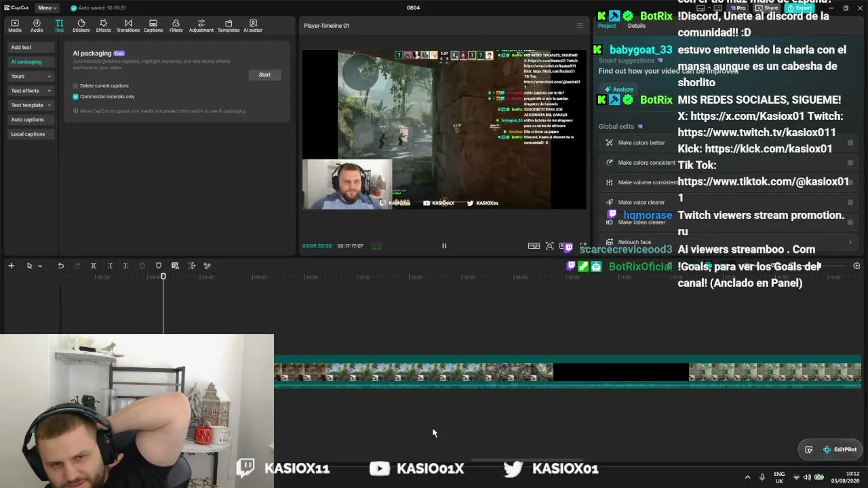Show hidden system tray icons chevron
Image resolution: width=868 pixels, height=488 pixels.
point(747,477)
